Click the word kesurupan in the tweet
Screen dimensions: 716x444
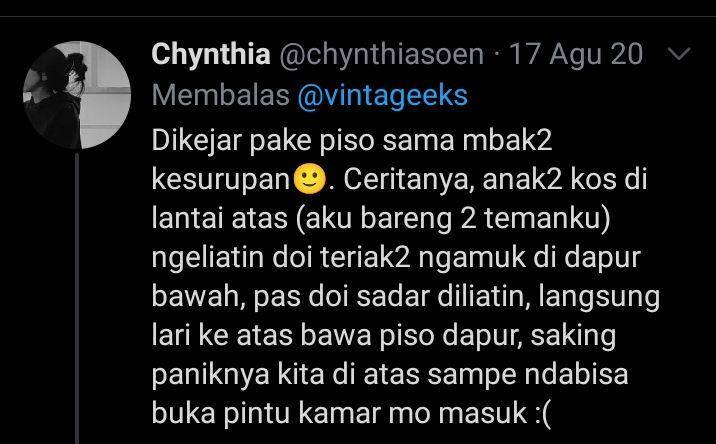click(x=221, y=180)
